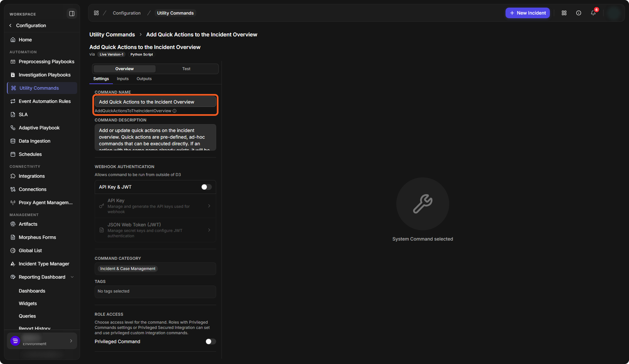Click Adaptive Playbook icon
Screen dimensions: 629x364
tap(13, 128)
